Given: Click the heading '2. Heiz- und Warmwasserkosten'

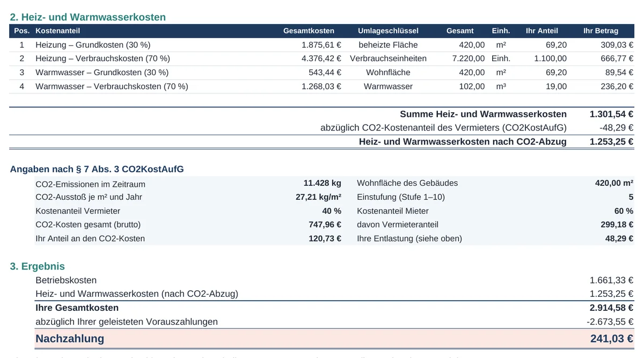Looking at the screenshot, I should (88, 17).
